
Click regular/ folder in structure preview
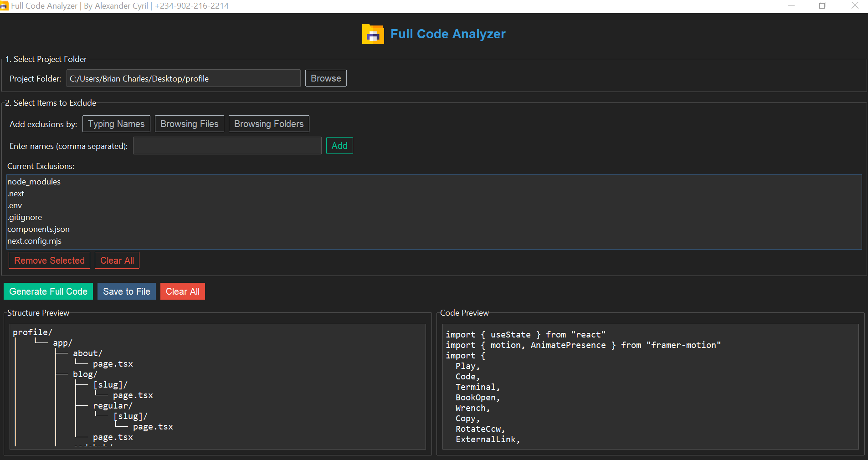[113, 406]
